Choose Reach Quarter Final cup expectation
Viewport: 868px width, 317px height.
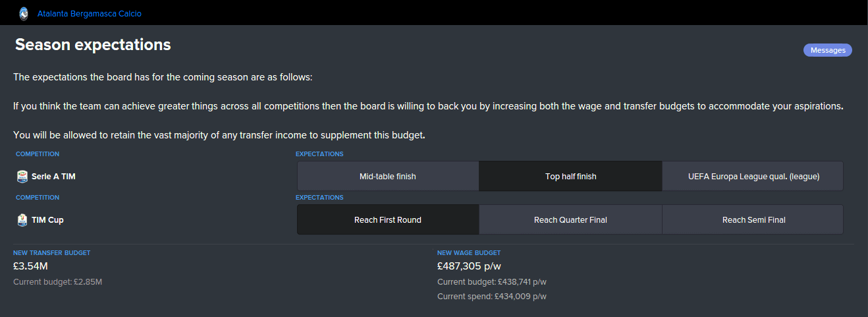click(570, 219)
